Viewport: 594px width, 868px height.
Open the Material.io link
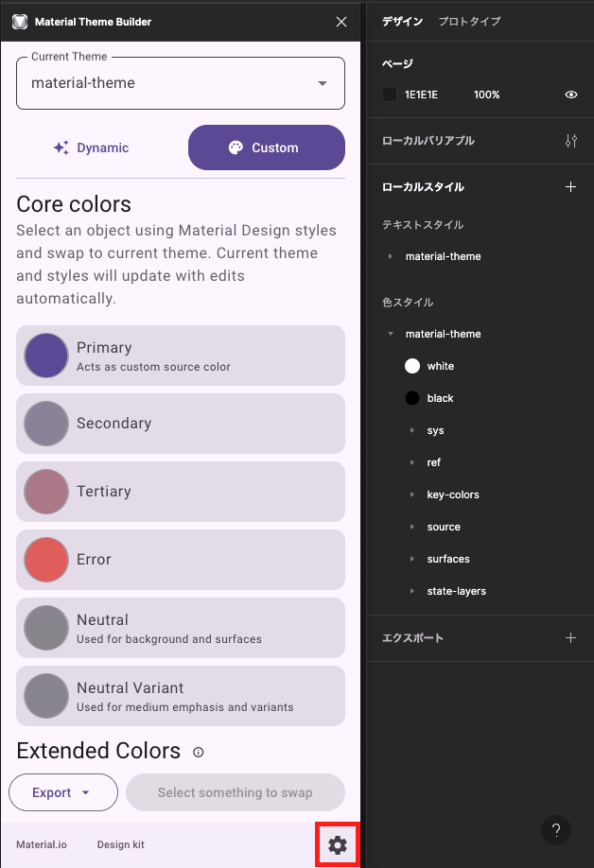42,844
